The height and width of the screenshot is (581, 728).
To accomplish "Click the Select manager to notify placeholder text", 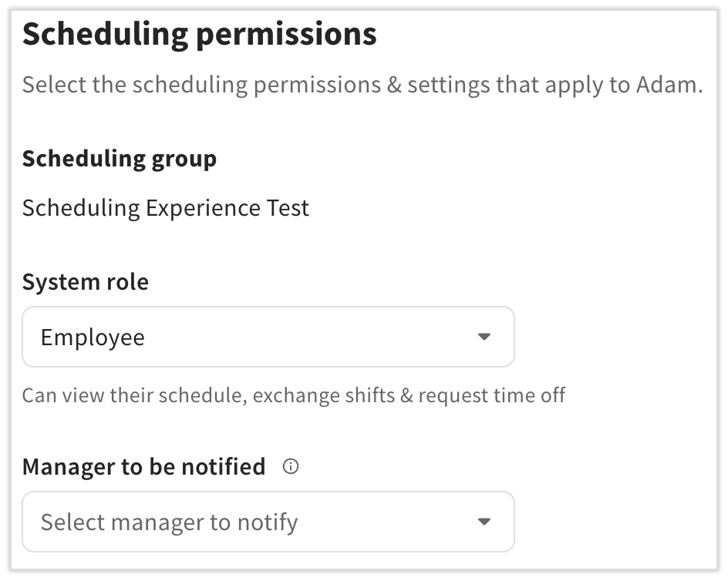I will [x=169, y=522].
